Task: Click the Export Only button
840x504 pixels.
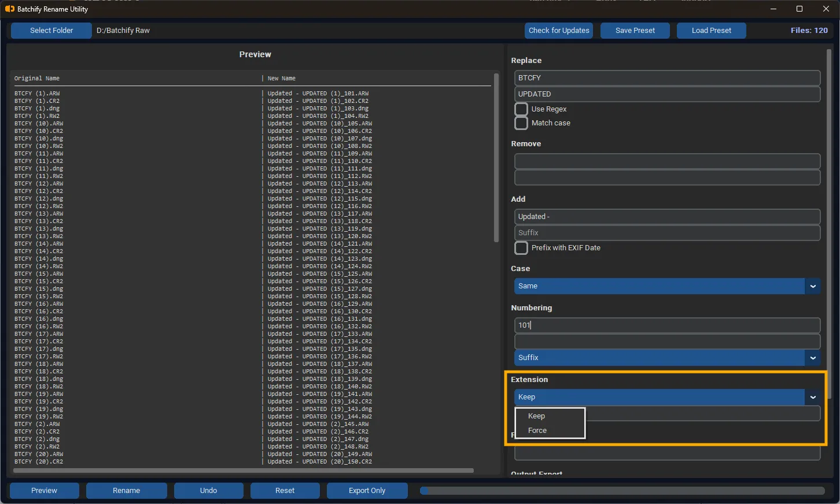Action: [367, 490]
